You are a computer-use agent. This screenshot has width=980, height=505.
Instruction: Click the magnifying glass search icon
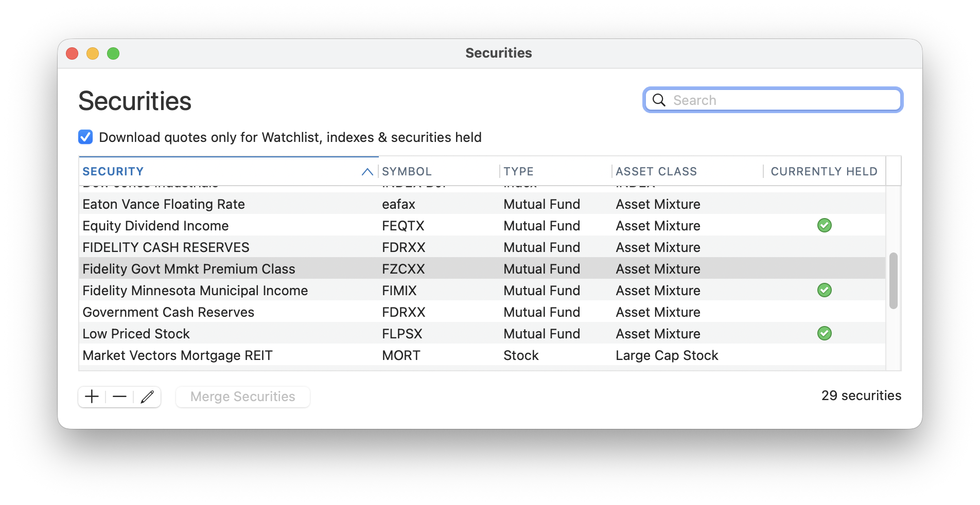659,100
